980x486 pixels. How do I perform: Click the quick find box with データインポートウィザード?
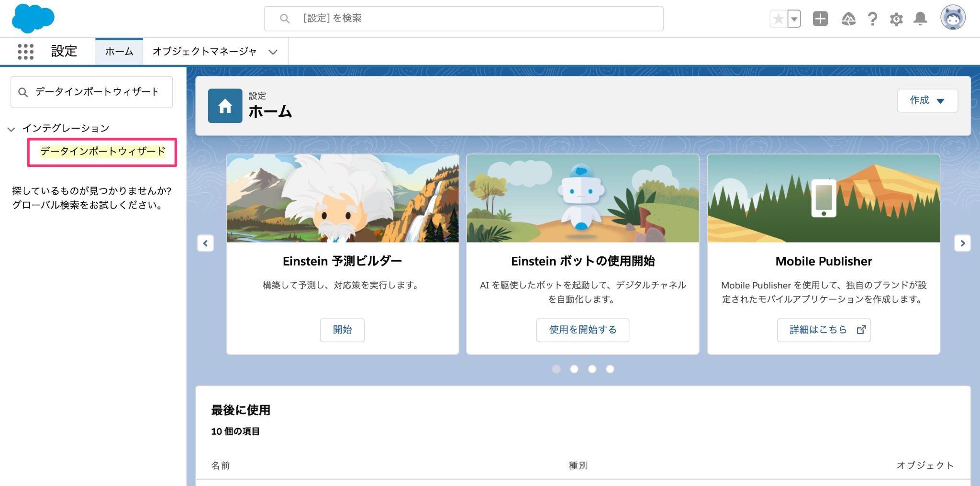(x=92, y=92)
